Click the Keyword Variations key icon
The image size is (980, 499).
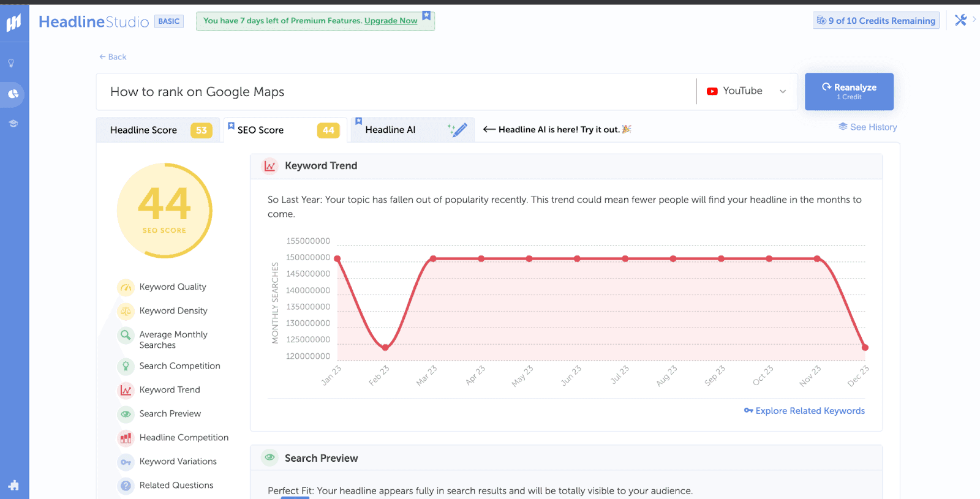coord(126,462)
